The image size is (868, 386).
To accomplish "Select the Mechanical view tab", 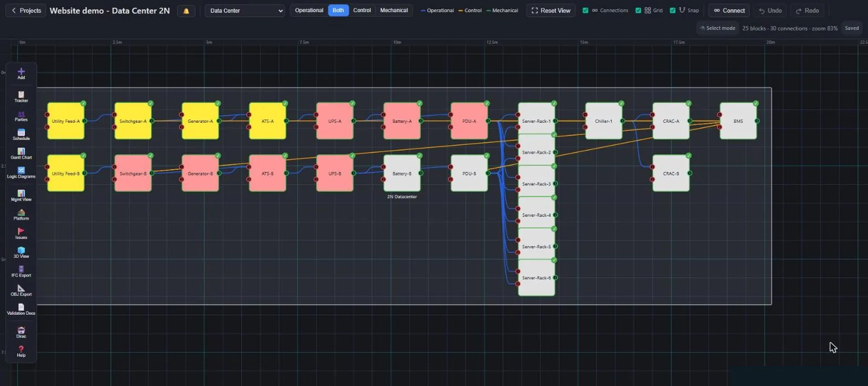I will point(394,11).
